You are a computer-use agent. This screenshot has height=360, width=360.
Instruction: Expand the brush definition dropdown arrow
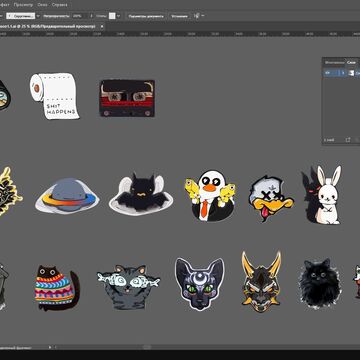pyautogui.click(x=38, y=16)
